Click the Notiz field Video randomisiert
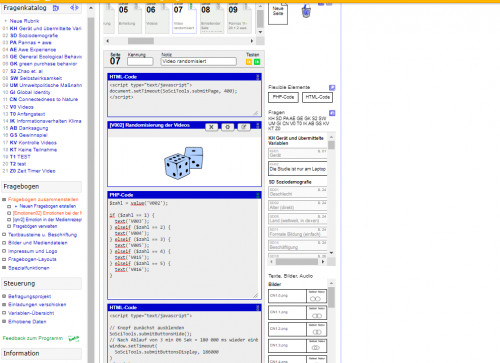500x363 pixels. coord(199,61)
